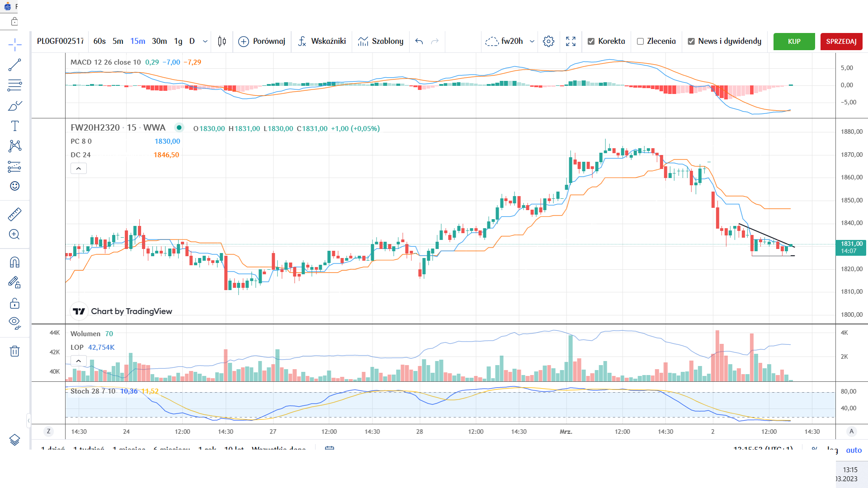Open the Wskaźniki indicators menu

(x=322, y=41)
